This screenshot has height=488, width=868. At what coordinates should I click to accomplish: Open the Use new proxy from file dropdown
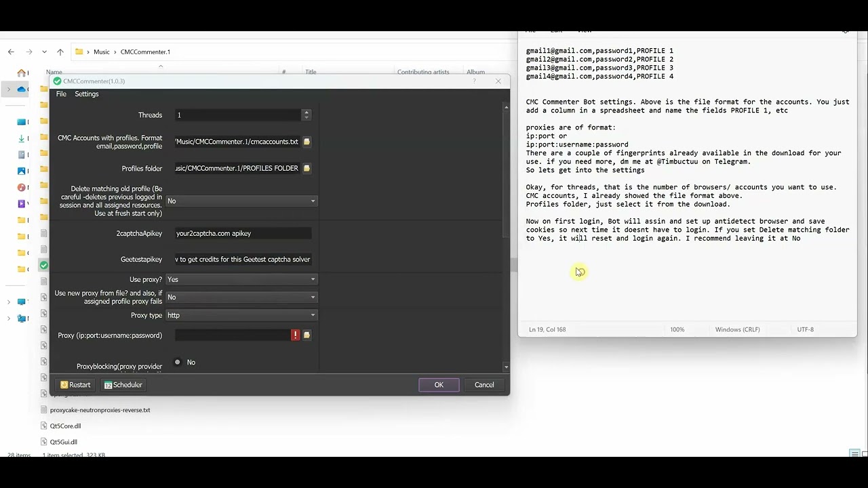click(x=242, y=297)
